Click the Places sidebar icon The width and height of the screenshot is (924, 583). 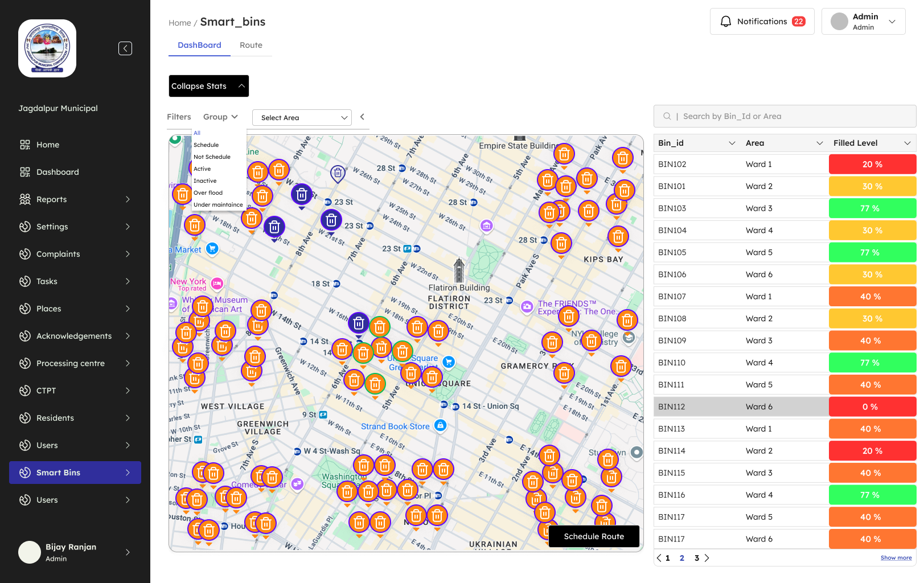click(x=25, y=309)
